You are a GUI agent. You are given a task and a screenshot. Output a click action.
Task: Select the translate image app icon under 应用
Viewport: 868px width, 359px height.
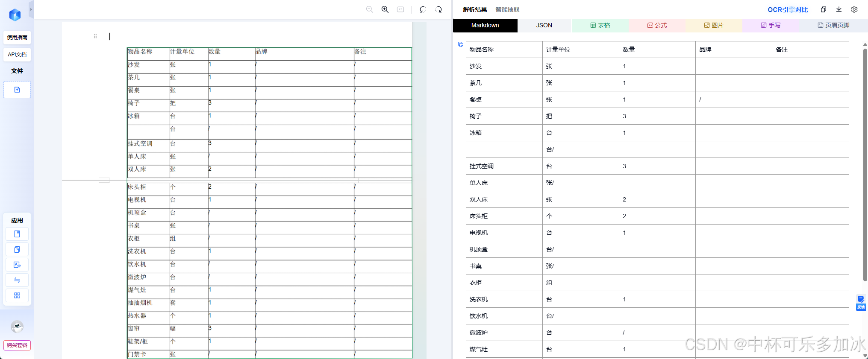pos(17,265)
